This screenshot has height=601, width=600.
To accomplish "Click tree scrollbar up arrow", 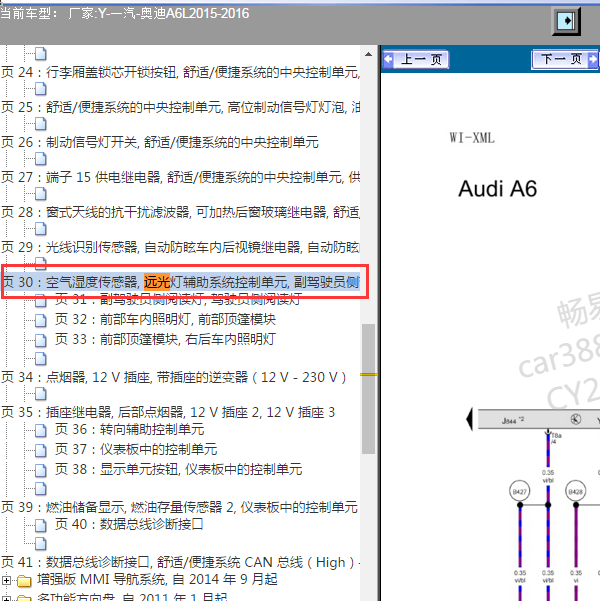I will 368,54.
